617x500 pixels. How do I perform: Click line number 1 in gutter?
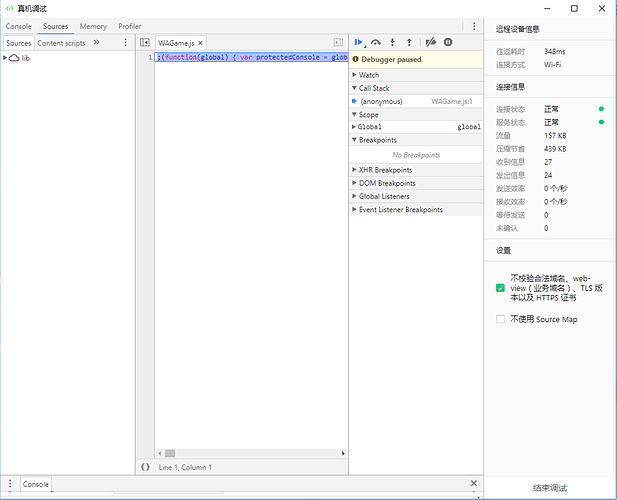pyautogui.click(x=150, y=57)
